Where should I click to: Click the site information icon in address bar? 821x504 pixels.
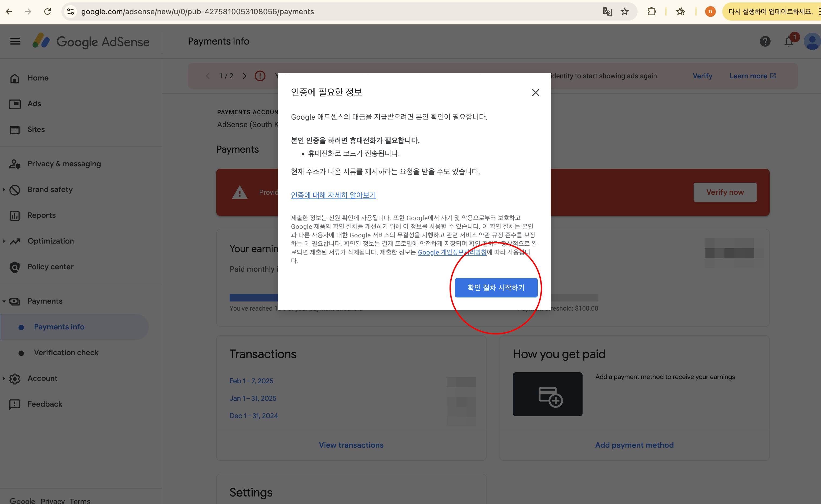pos(70,12)
